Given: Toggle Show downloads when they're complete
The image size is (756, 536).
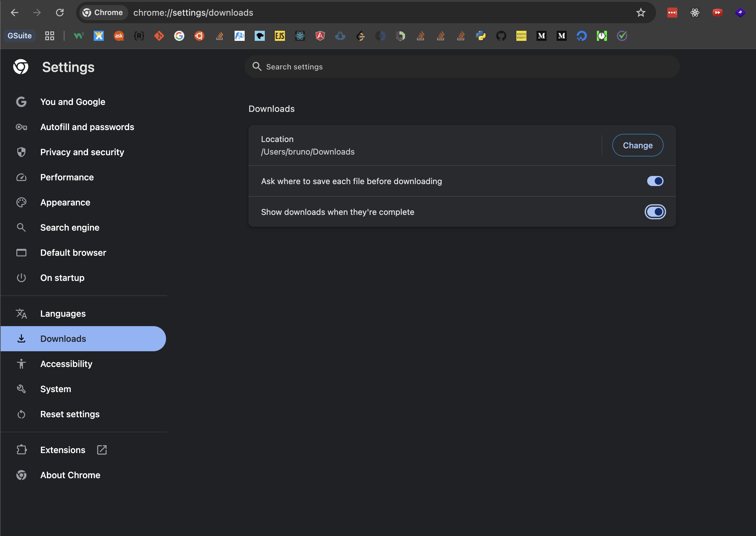Looking at the screenshot, I should click(x=655, y=212).
